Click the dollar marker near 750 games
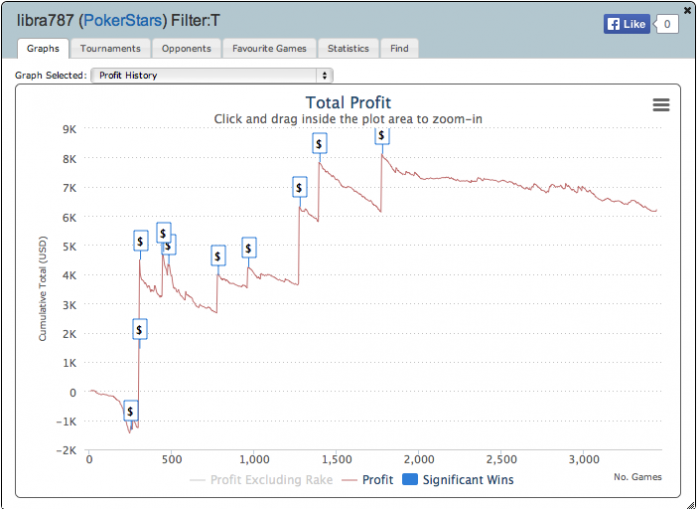Viewport: 700px width, 509px height. pos(218,256)
